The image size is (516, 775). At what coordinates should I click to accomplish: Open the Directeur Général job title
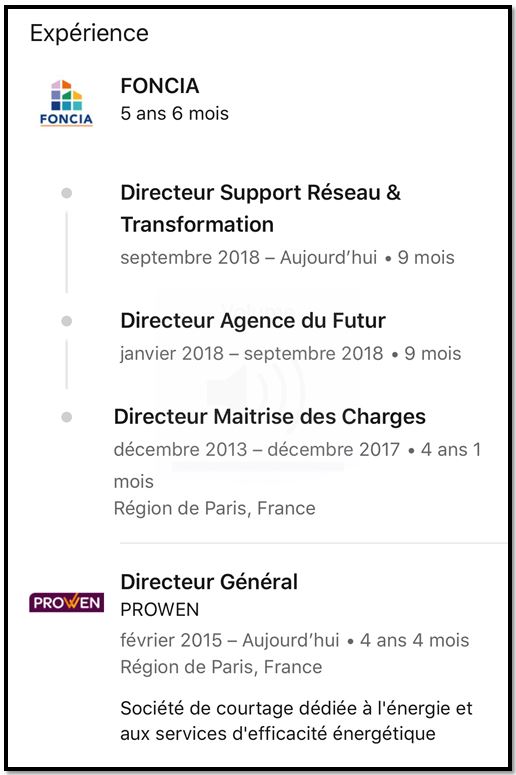click(x=209, y=582)
